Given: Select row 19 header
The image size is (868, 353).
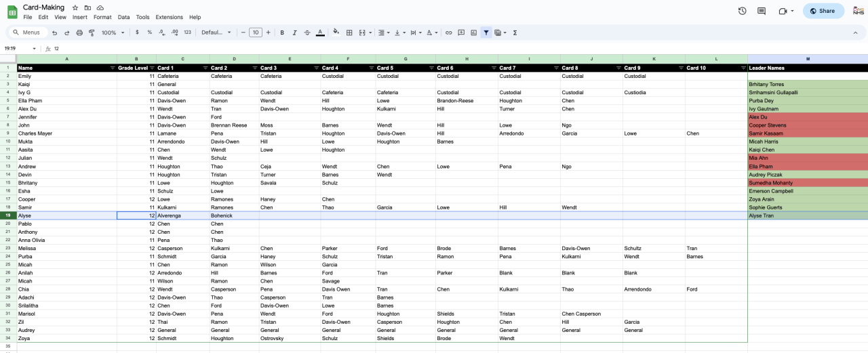Looking at the screenshot, I should click(x=8, y=215).
